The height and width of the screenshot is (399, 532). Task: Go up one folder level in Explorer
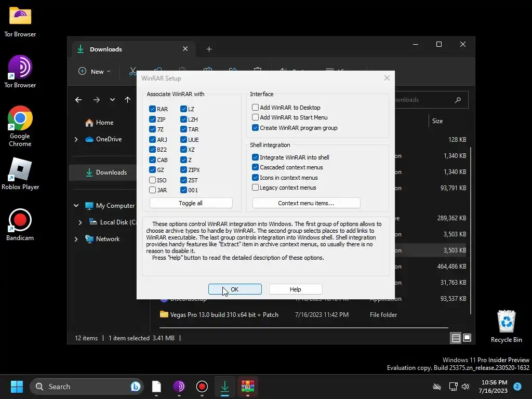point(128,100)
